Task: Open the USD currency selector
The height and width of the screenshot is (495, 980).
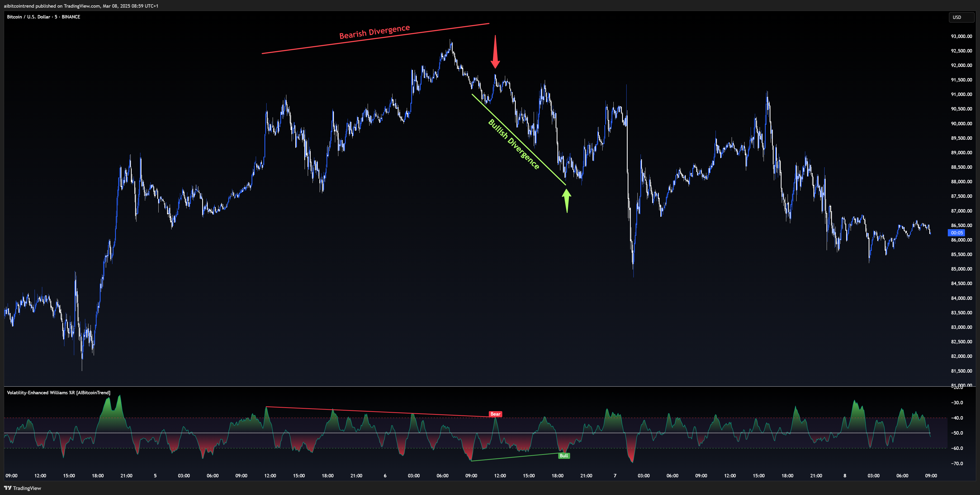Action: (x=961, y=17)
